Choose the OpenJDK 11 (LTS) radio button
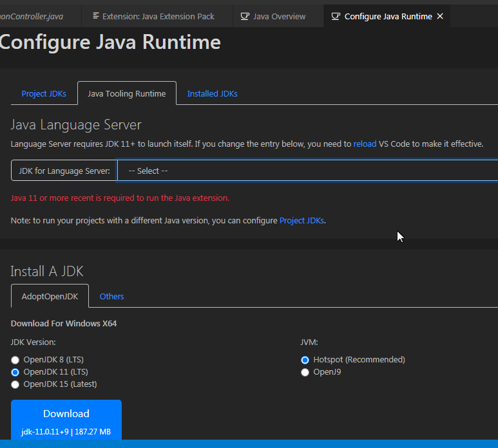Image resolution: width=498 pixels, height=448 pixels. coord(15,372)
